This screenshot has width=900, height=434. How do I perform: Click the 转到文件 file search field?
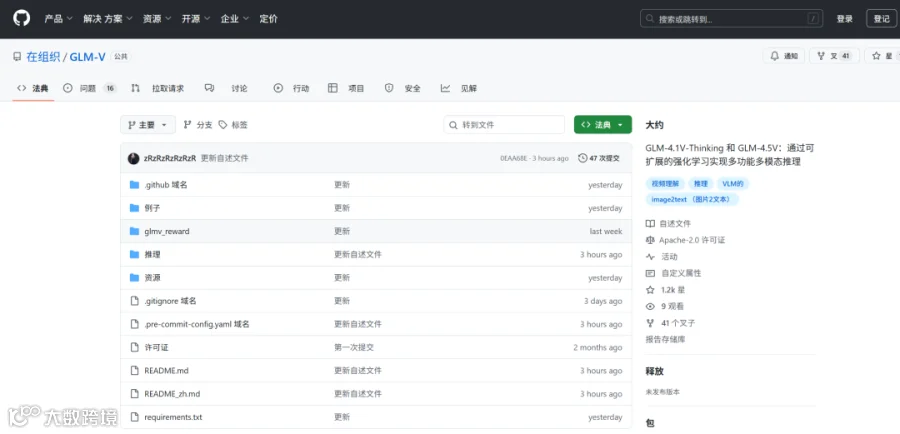click(x=504, y=125)
